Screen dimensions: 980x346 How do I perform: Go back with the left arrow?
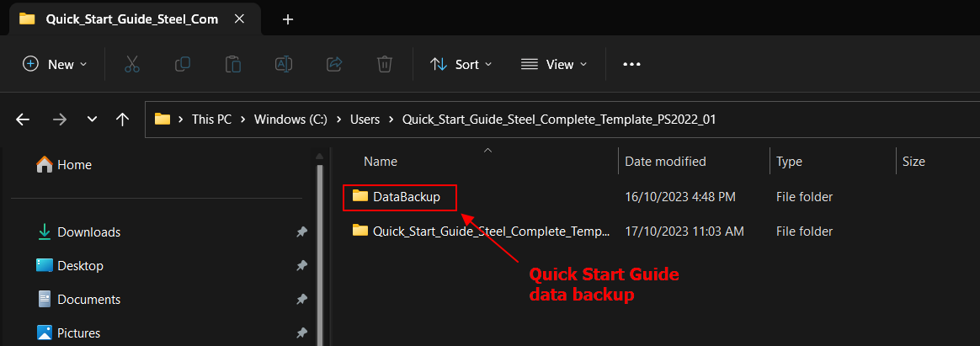[23, 120]
